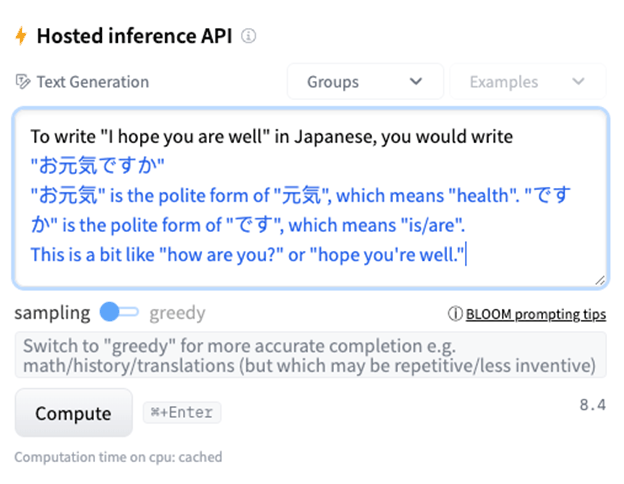624x484 pixels.
Task: Select the sampling mode label
Action: 53,313
